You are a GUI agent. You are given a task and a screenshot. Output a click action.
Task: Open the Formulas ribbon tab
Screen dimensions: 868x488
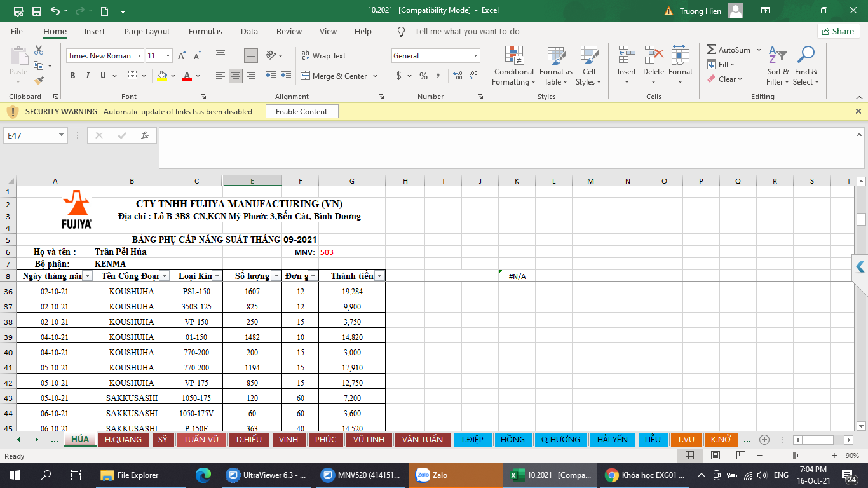(x=205, y=31)
